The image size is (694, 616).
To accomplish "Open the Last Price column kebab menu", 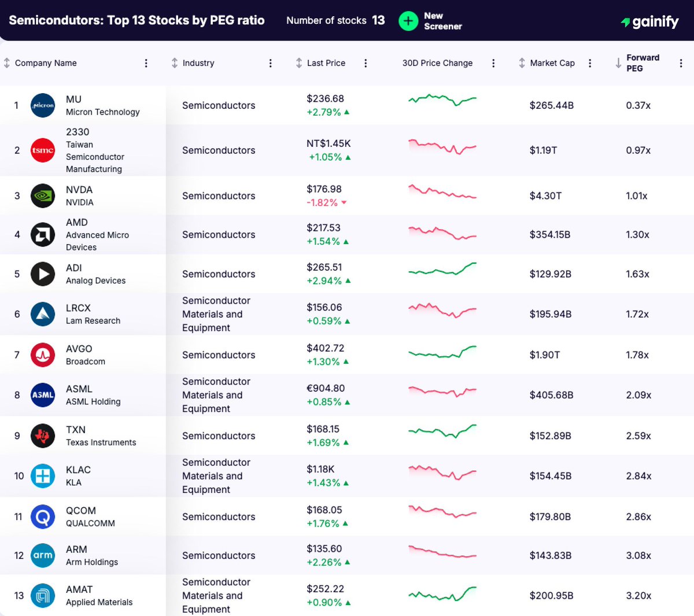I will [366, 63].
